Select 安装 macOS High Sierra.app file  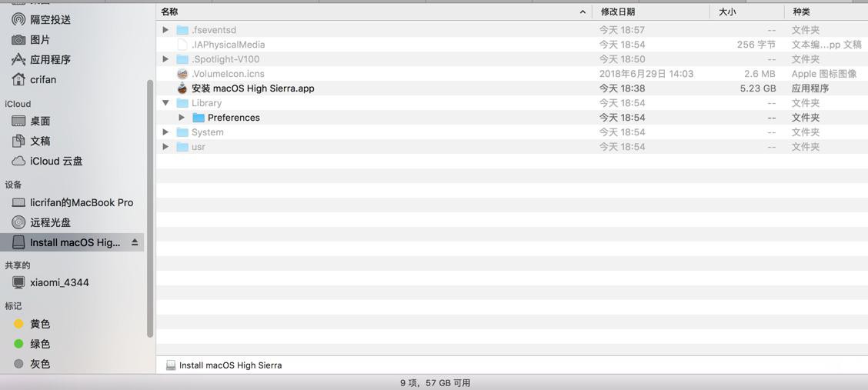pyautogui.click(x=253, y=88)
